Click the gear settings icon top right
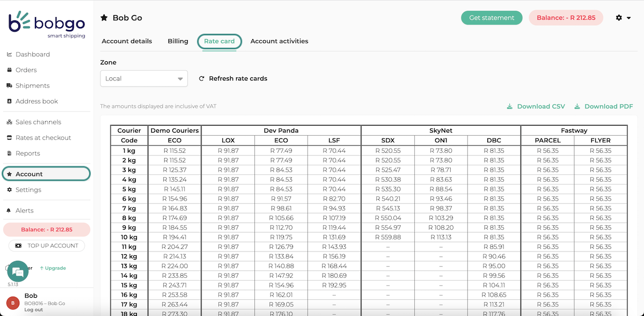 point(619,18)
